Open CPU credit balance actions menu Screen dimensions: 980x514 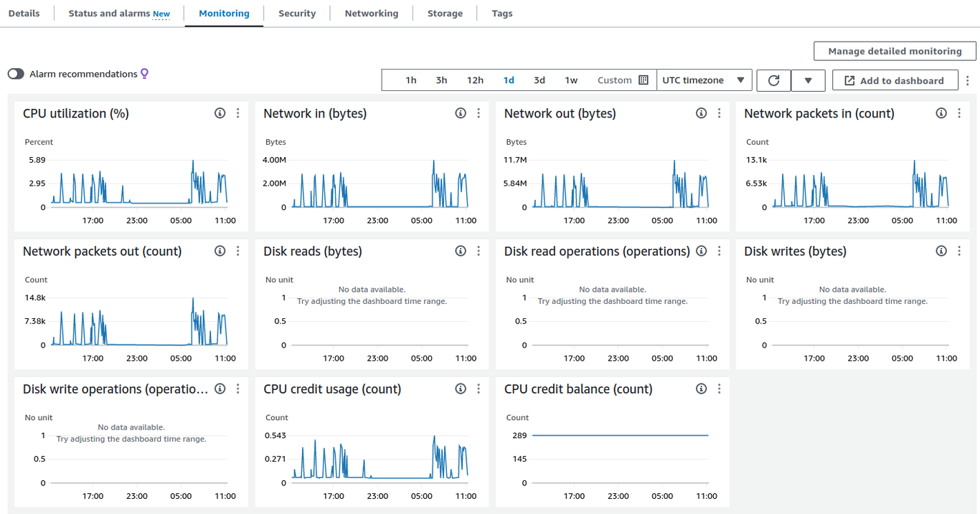[x=720, y=389]
